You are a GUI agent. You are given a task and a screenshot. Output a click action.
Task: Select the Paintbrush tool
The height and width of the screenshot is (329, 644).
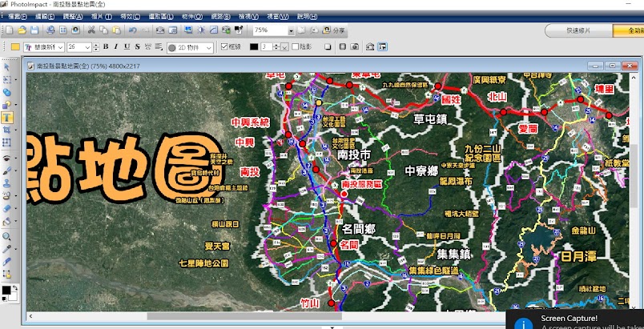pyautogui.click(x=6, y=171)
